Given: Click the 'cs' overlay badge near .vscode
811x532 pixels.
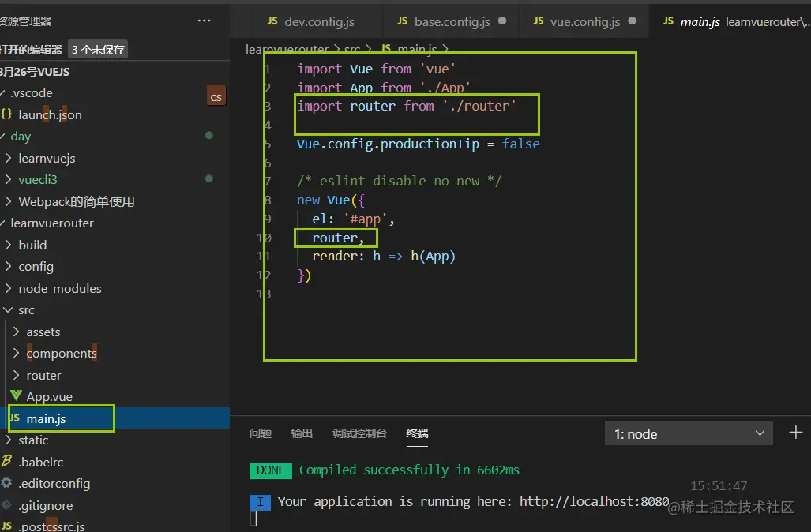Looking at the screenshot, I should click(x=216, y=96).
